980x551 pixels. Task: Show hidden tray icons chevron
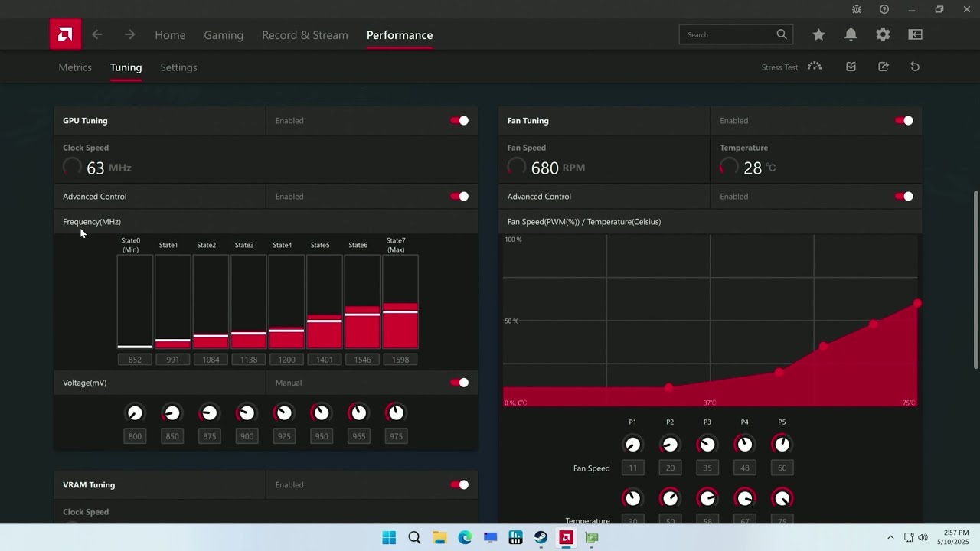point(890,537)
